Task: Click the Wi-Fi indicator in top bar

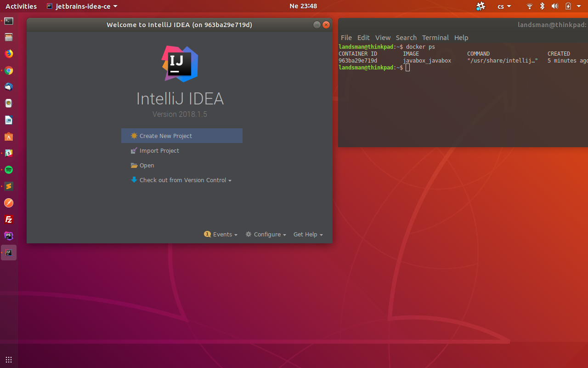Action: pyautogui.click(x=530, y=6)
